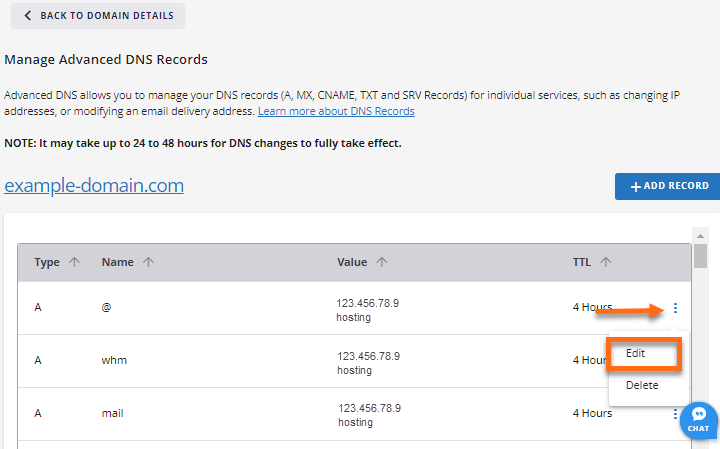Click scrollbar up arrow in records table
Screen dimensions: 720x449
700,235
